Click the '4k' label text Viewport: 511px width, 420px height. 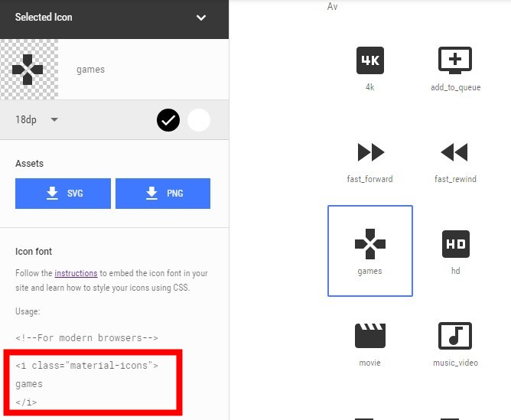(x=370, y=87)
